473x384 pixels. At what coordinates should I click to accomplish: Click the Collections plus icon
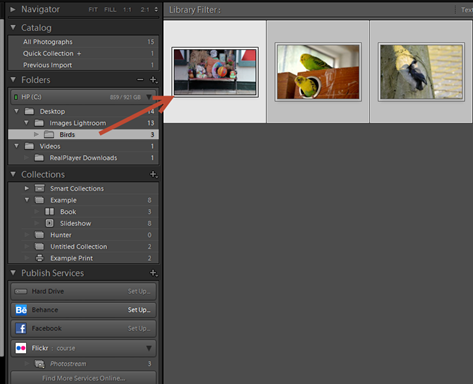click(153, 174)
